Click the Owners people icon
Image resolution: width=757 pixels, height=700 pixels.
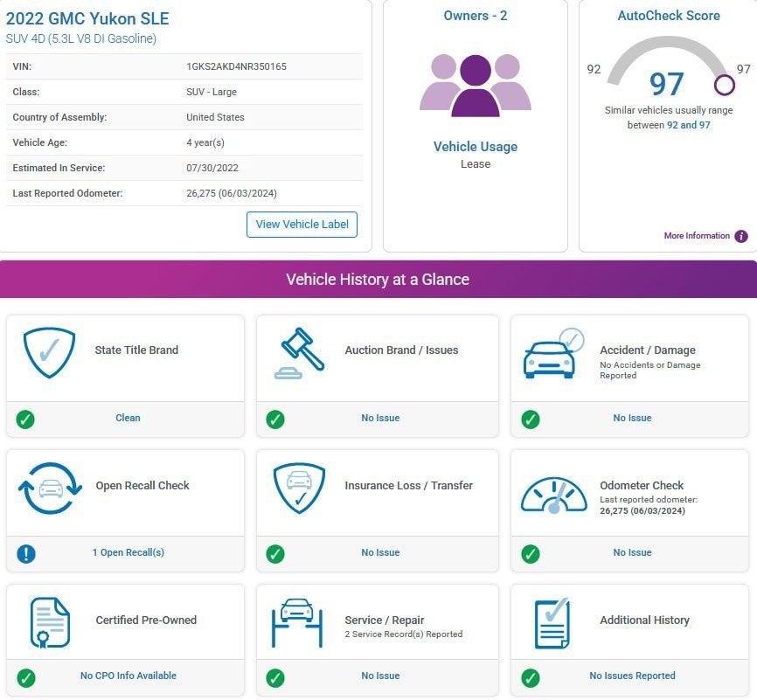pos(476,86)
